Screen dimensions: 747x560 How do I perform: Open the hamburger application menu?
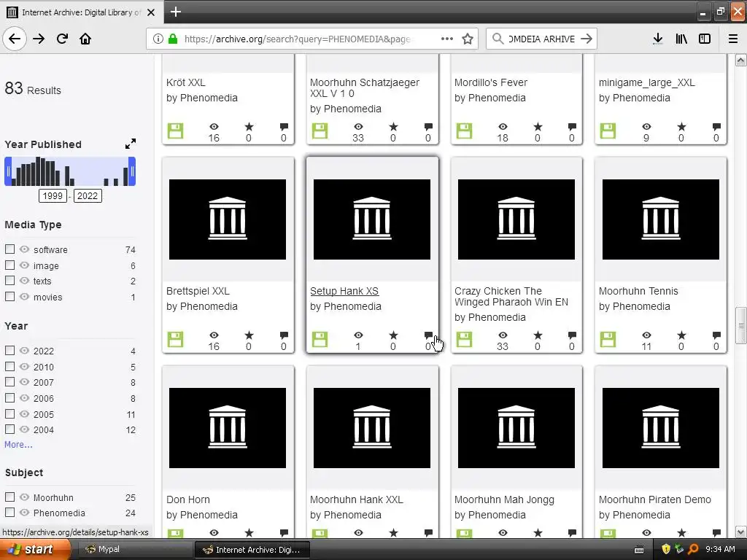pyautogui.click(x=733, y=39)
